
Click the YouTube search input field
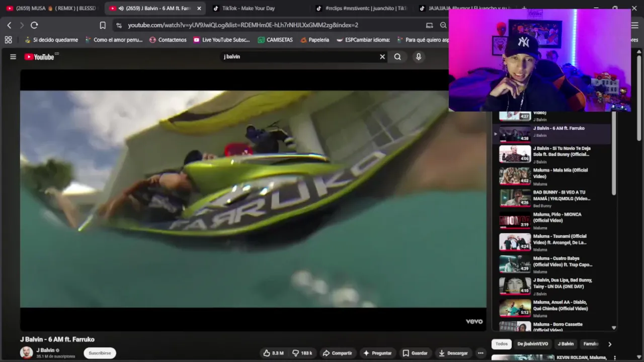299,57
